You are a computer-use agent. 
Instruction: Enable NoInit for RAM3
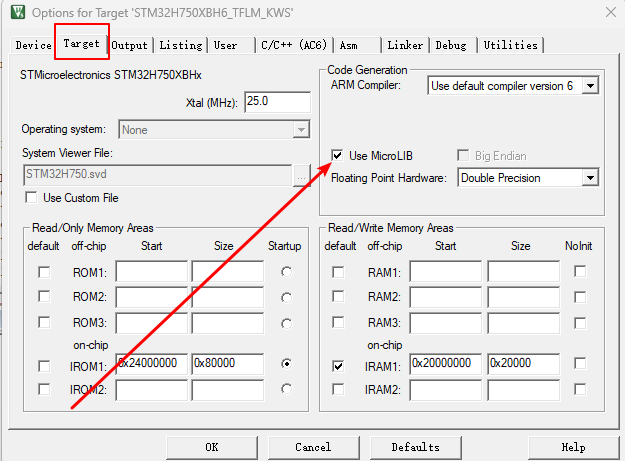[580, 323]
